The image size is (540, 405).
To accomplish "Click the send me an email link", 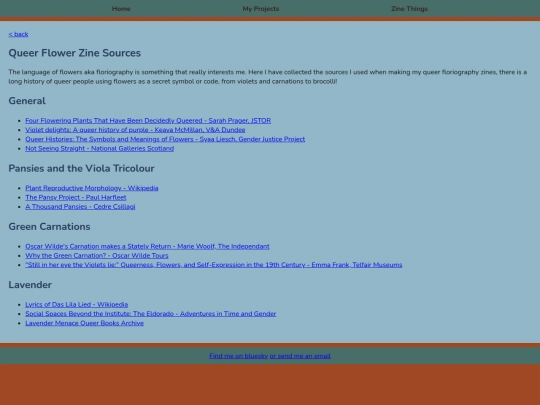I will [300, 356].
